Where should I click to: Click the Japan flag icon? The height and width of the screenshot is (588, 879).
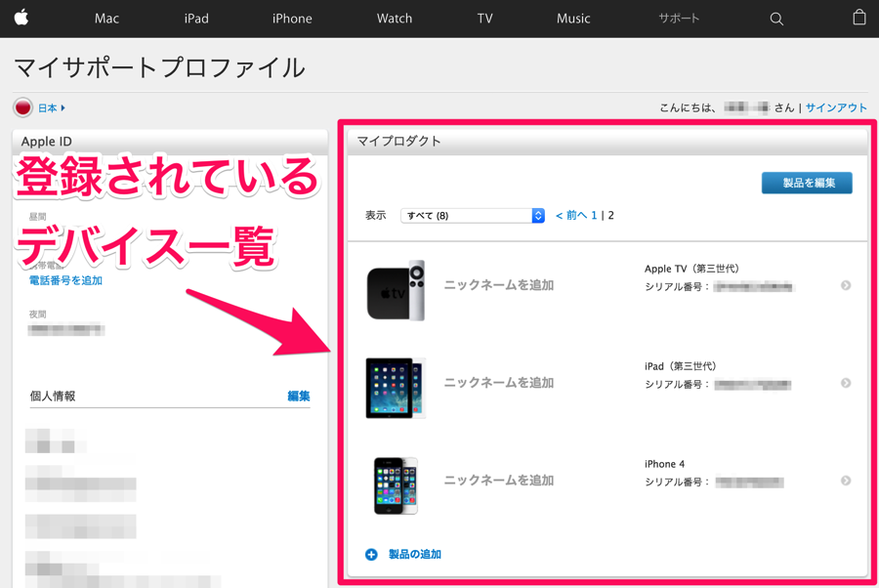pyautogui.click(x=23, y=107)
